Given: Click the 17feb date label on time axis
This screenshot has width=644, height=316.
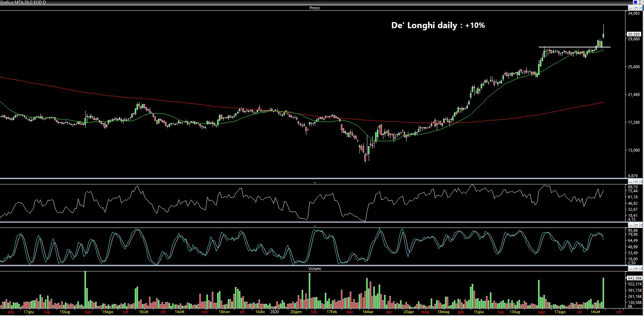Looking at the screenshot, I should (331, 312).
